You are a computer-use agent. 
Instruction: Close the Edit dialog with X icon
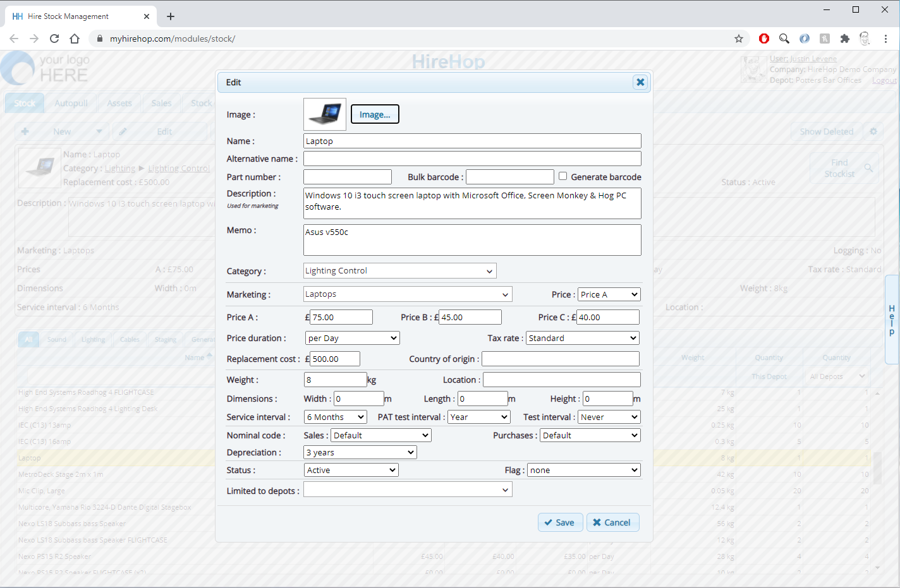640,82
